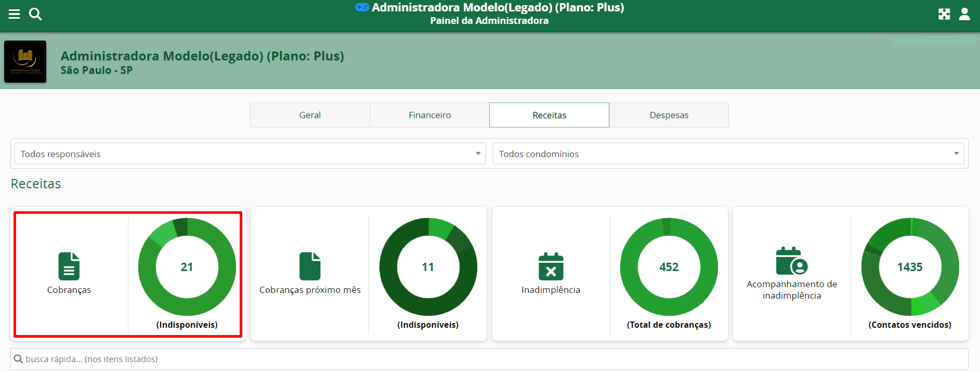Screen dimensions: 980x372
Task: Click the fullscreen expand icon
Action: (944, 14)
